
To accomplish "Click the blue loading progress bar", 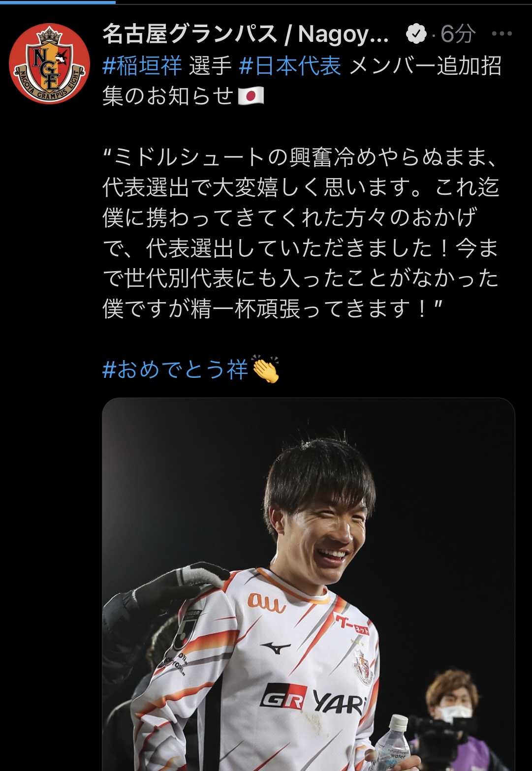I will point(58,2).
